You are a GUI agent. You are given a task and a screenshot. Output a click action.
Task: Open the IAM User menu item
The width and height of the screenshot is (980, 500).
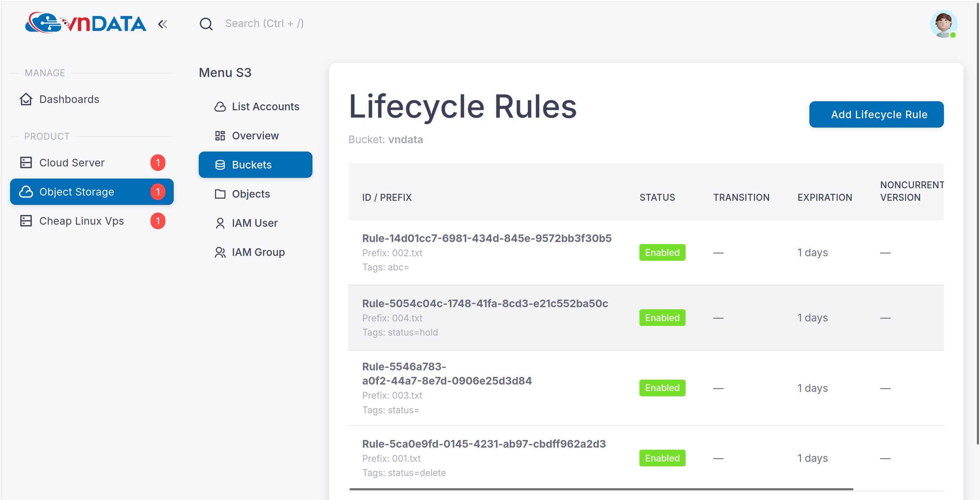pos(254,223)
